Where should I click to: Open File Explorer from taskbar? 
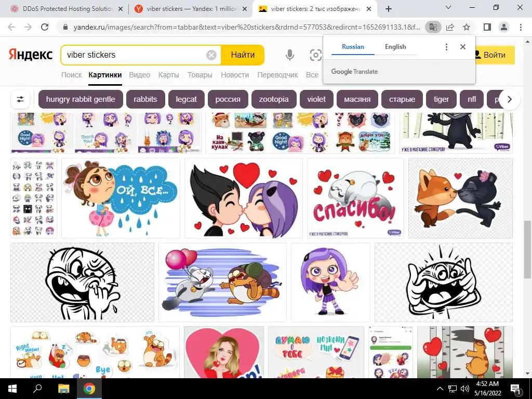(x=63, y=389)
